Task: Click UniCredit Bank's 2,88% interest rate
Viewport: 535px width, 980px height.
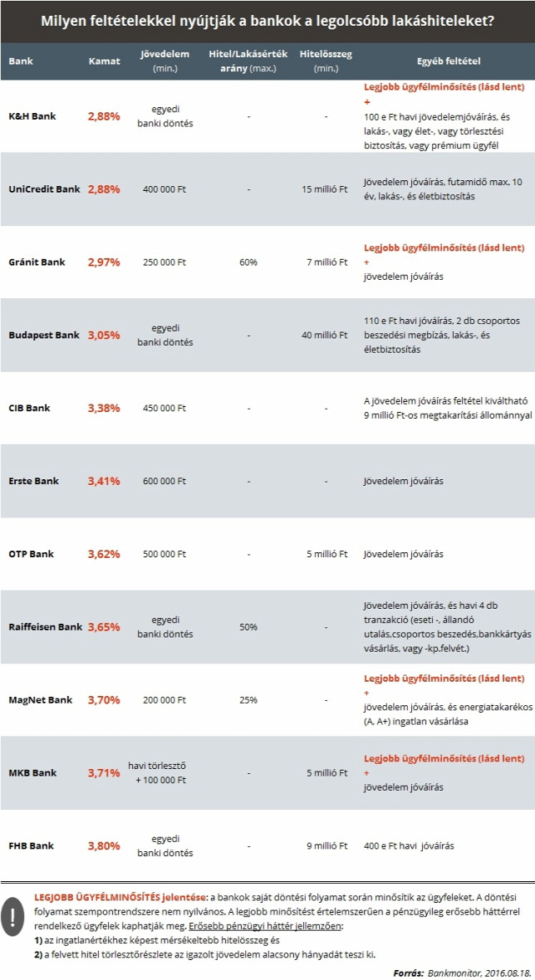Action: click(104, 189)
